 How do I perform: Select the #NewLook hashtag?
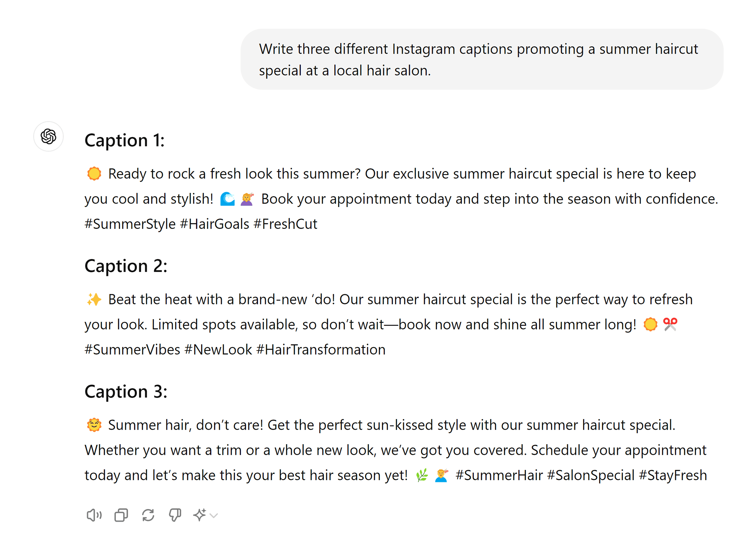click(x=218, y=349)
